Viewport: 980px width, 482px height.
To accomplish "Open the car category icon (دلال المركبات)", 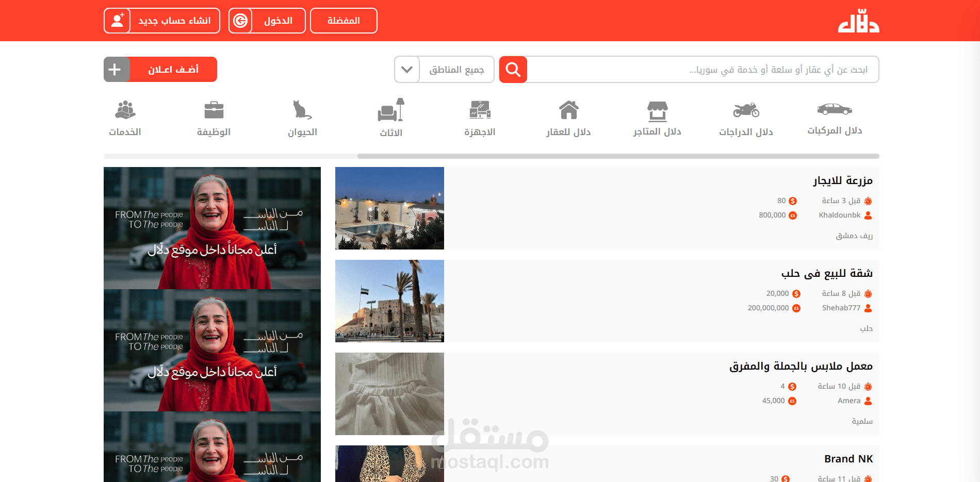I will coord(835,109).
